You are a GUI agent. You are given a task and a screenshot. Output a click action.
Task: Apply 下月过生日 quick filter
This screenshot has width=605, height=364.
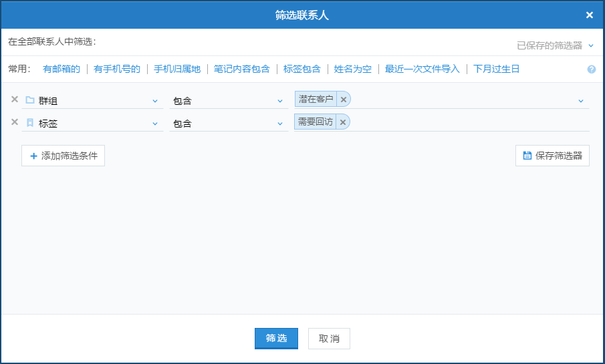pyautogui.click(x=496, y=69)
